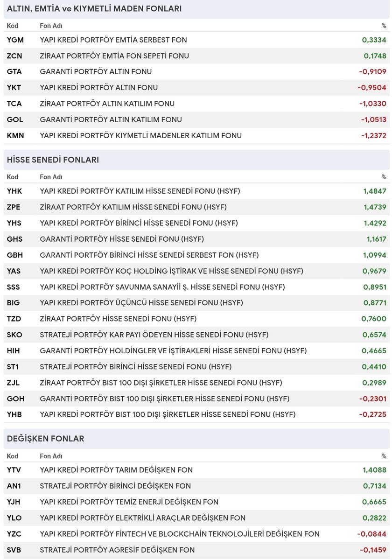392x560 pixels.
Task: Open ZİRAAT PORTFÖY EMTİA FON SEPETİ FONU
Action: 115,56
